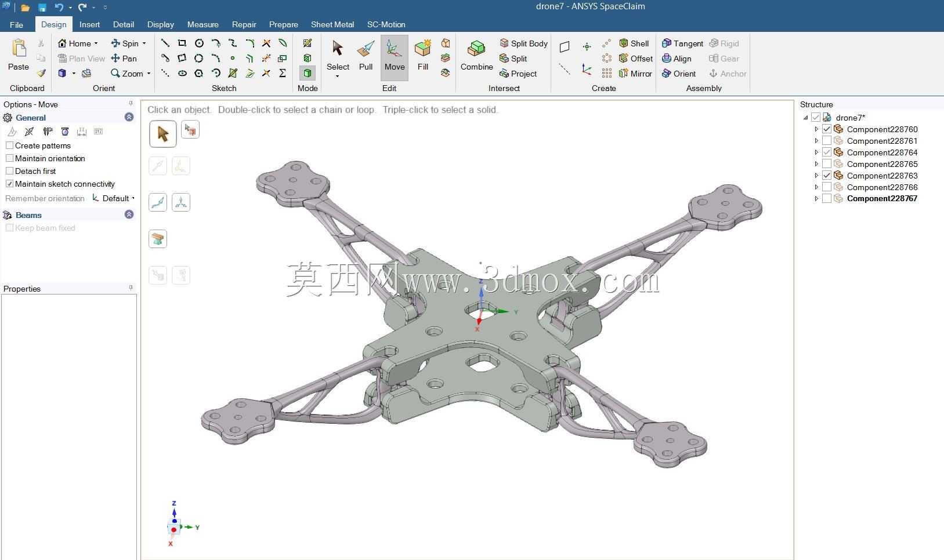This screenshot has height=560, width=944.
Task: Pick the sketch Line tool
Action: [165, 43]
